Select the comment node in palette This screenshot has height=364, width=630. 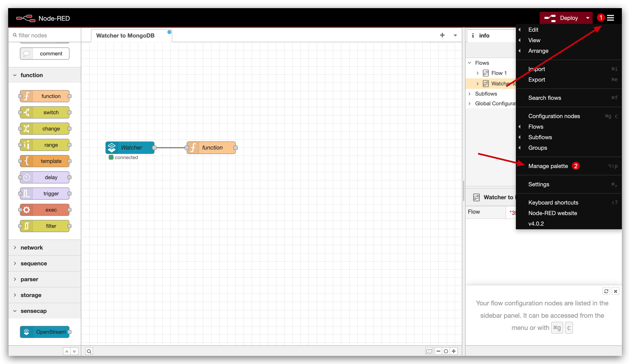45,53
